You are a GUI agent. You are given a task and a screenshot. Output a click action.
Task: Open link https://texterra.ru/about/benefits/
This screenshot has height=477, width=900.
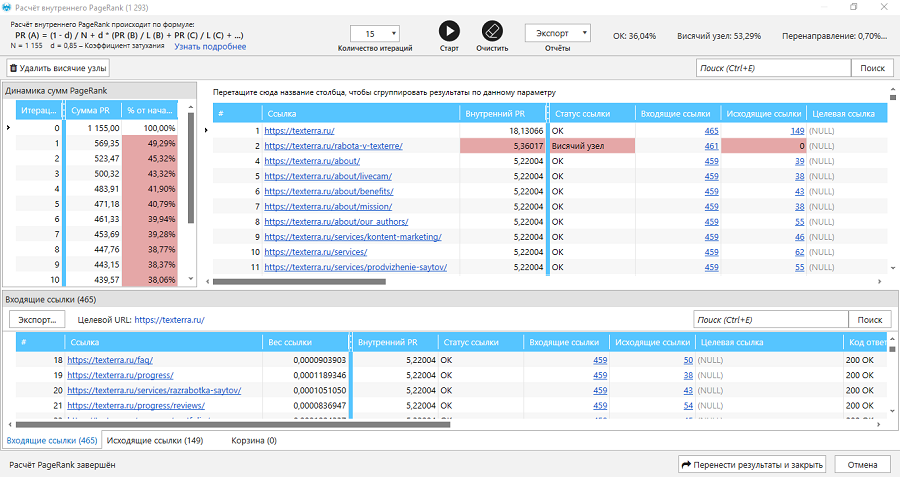[329, 191]
